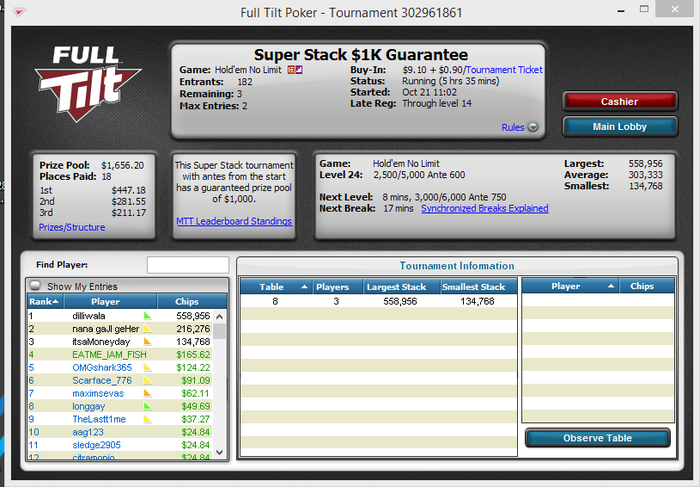
Task: Close the Full Tilt Poker window
Action: point(675,9)
